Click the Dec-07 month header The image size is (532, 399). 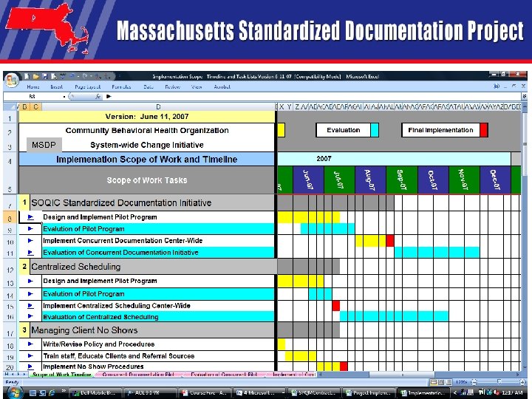495,180
